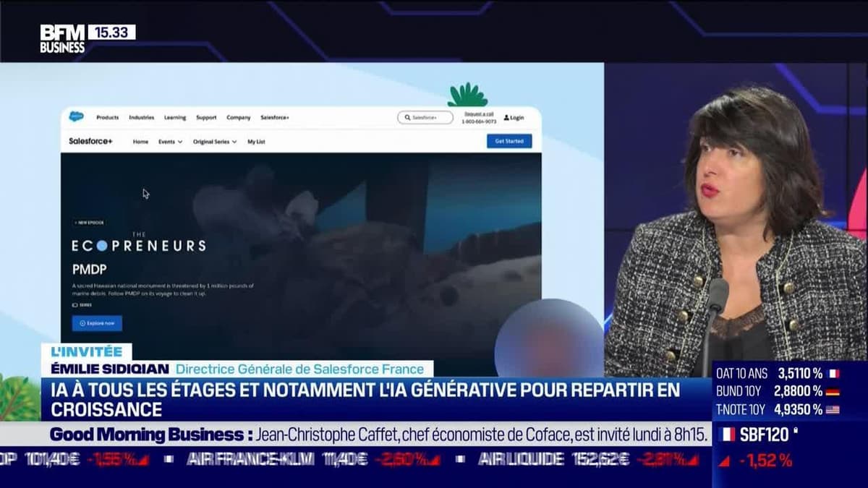Click the Salesforce+ wordmark logo
The height and width of the screenshot is (488, 868).
(90, 142)
